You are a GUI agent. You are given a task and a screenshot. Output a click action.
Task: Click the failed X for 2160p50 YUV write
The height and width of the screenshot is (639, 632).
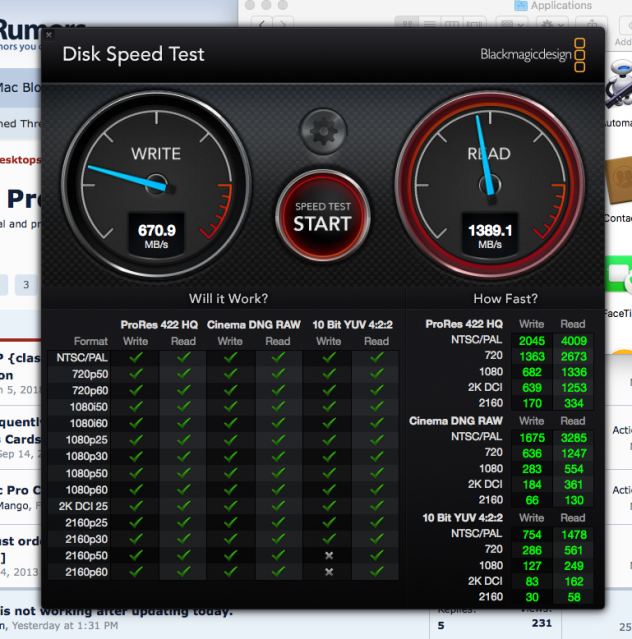point(329,555)
